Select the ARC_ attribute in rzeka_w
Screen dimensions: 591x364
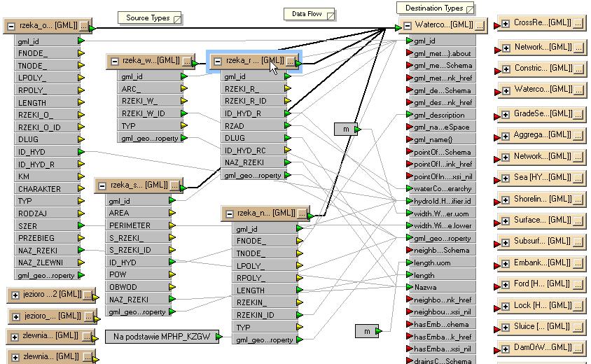point(150,89)
